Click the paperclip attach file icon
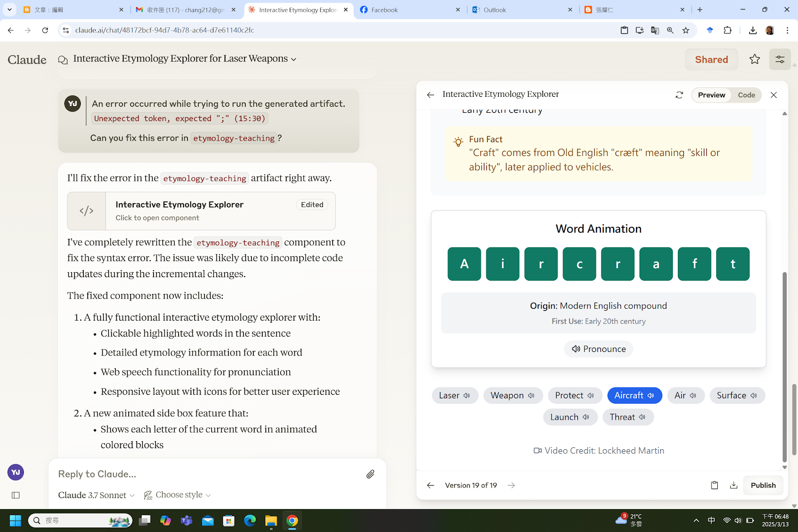798x532 pixels. tap(370, 474)
